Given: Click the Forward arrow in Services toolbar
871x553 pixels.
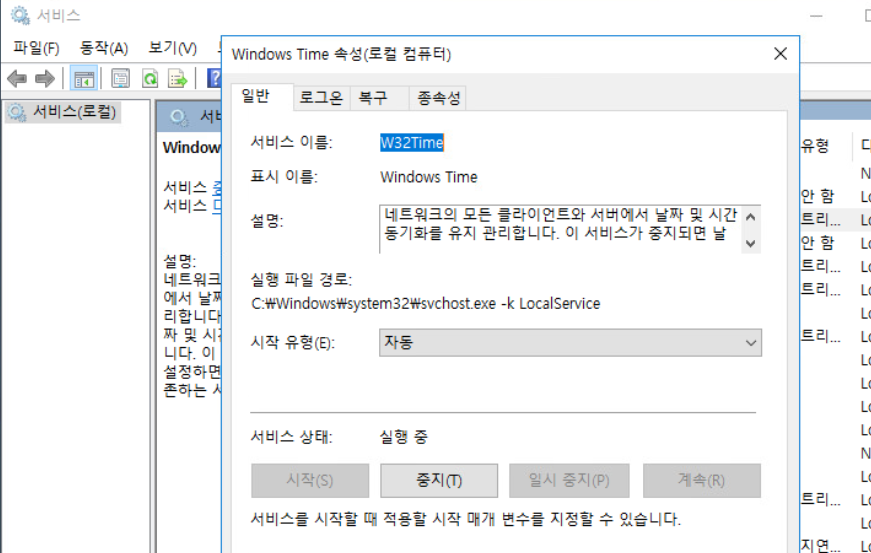Looking at the screenshot, I should click(44, 79).
